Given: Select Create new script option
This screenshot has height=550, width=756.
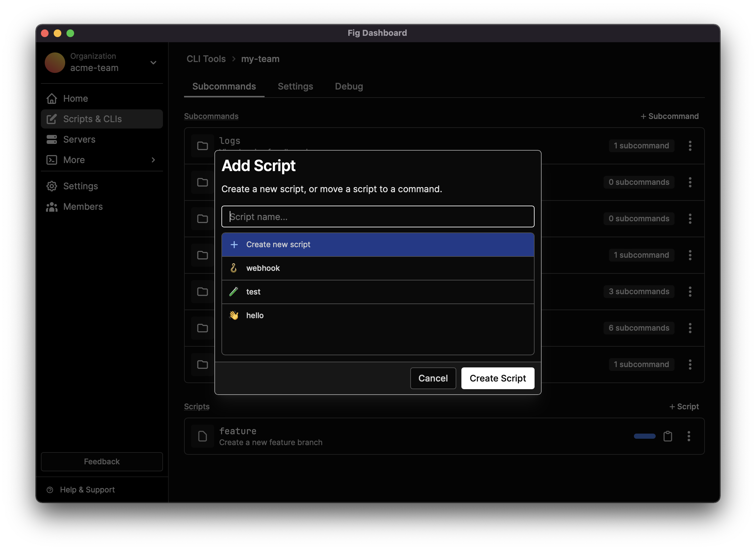Looking at the screenshot, I should [378, 245].
